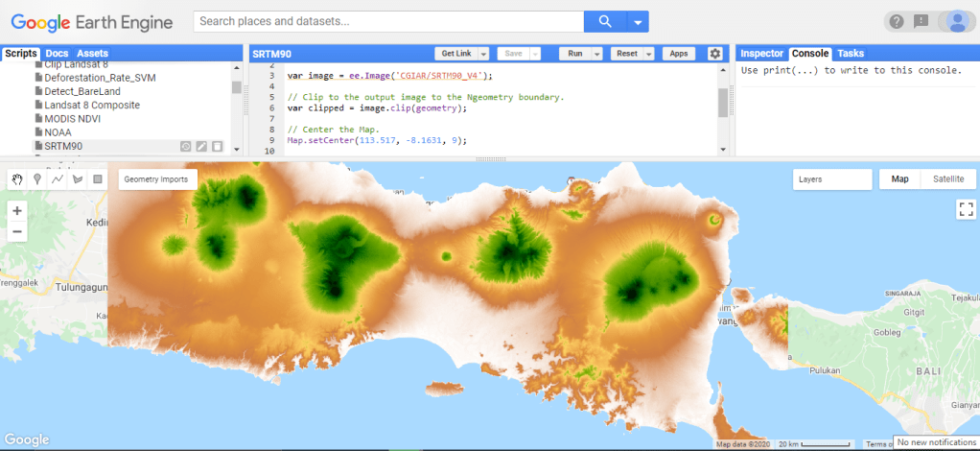Expand the search options dropdown arrow
This screenshot has height=451, width=980.
point(637,22)
